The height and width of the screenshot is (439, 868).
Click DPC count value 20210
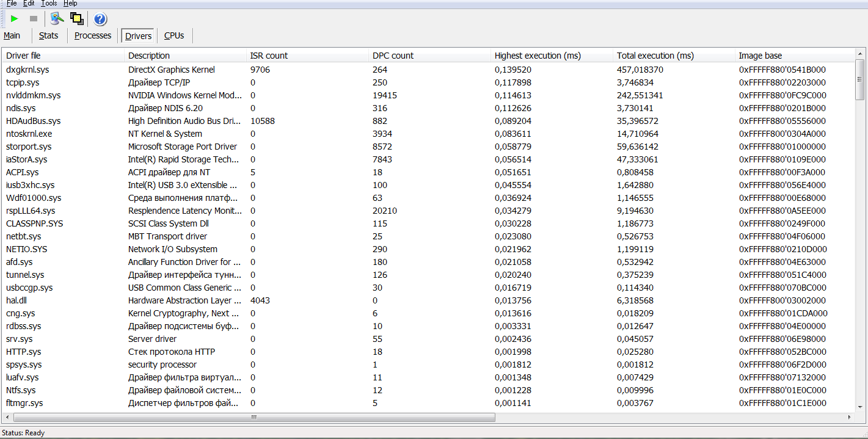385,211
